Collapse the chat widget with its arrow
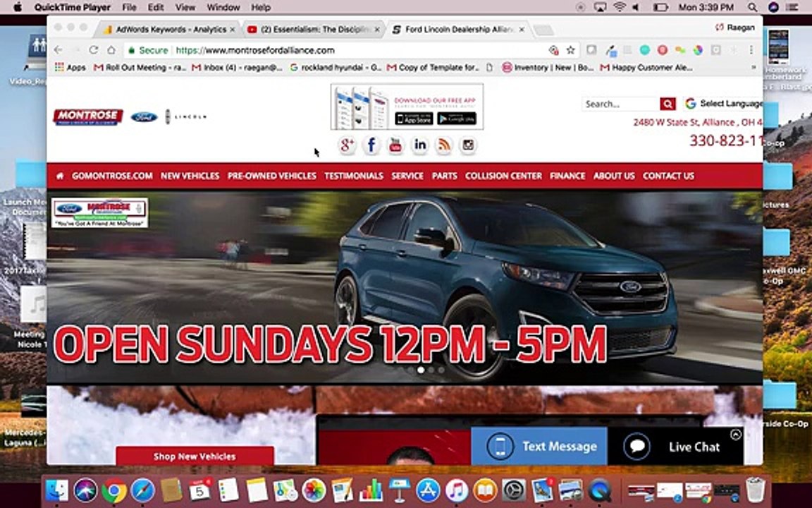The width and height of the screenshot is (812, 508). (736, 435)
